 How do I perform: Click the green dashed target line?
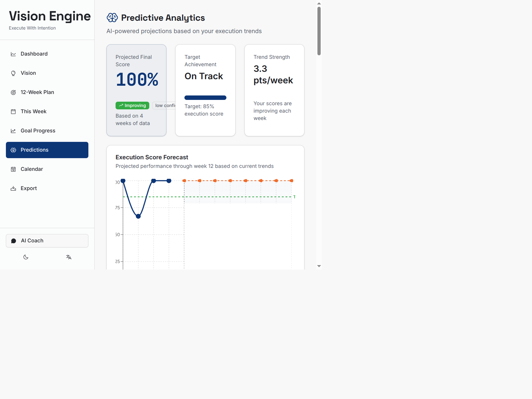coord(207,197)
